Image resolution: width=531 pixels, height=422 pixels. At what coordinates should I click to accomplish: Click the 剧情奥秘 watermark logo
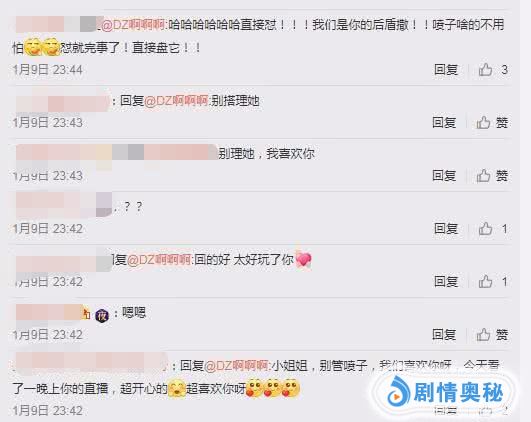445,392
